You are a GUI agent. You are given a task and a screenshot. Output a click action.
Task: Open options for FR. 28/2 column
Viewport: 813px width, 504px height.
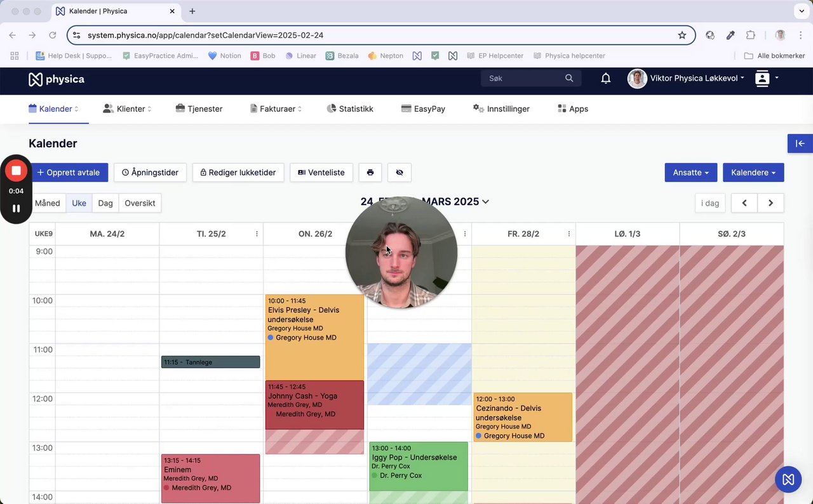coord(569,234)
